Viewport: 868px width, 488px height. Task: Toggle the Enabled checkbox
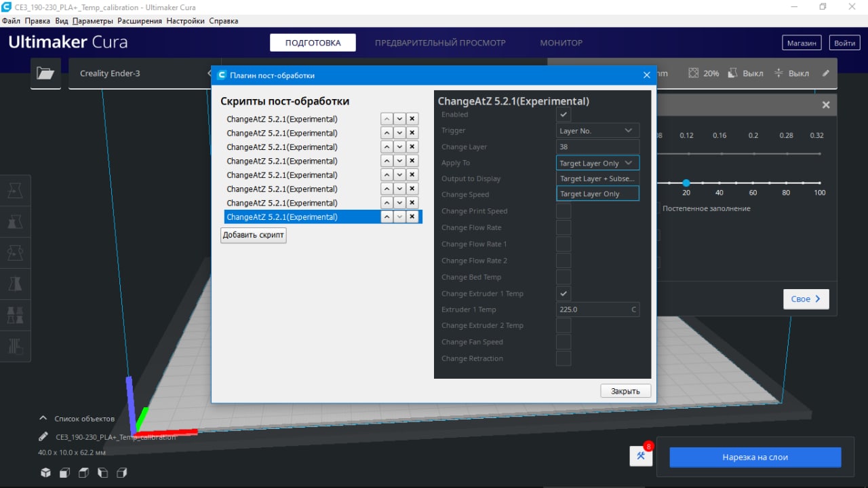coord(564,115)
